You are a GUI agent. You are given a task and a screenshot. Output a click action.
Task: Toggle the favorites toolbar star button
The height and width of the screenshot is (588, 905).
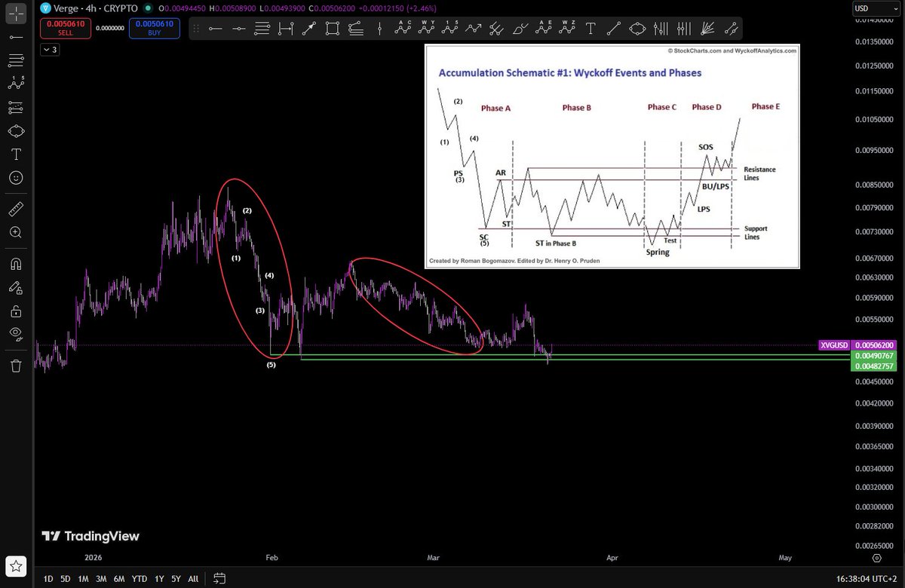pos(15,565)
